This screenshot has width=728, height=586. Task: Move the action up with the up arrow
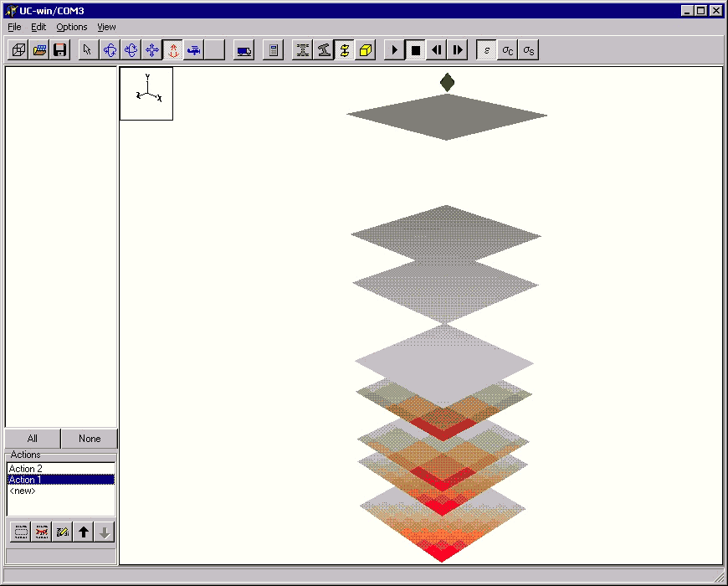pos(83,532)
